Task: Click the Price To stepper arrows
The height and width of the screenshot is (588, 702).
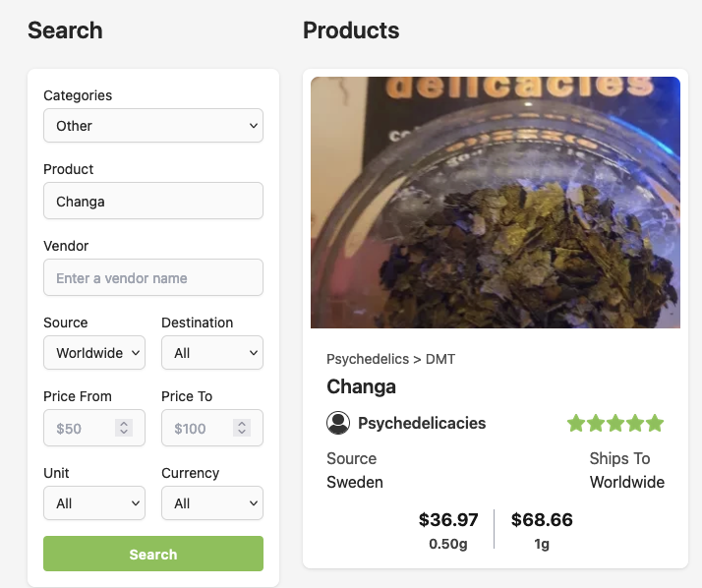Action: pyautogui.click(x=242, y=429)
